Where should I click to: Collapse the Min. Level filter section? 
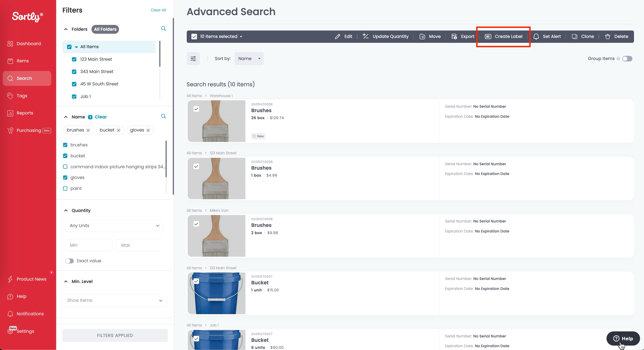tap(65, 282)
